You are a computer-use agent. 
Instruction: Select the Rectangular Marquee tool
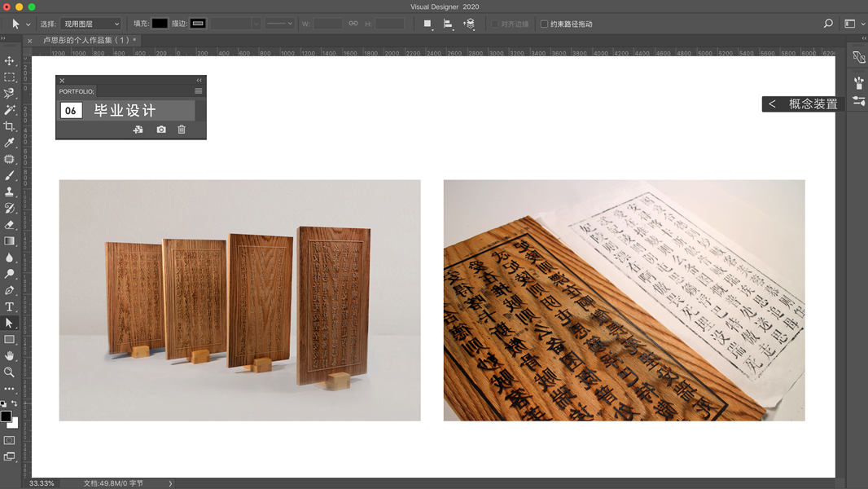10,77
